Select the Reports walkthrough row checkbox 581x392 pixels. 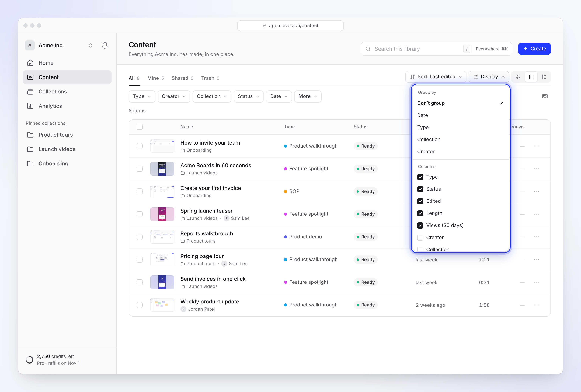coord(140,237)
